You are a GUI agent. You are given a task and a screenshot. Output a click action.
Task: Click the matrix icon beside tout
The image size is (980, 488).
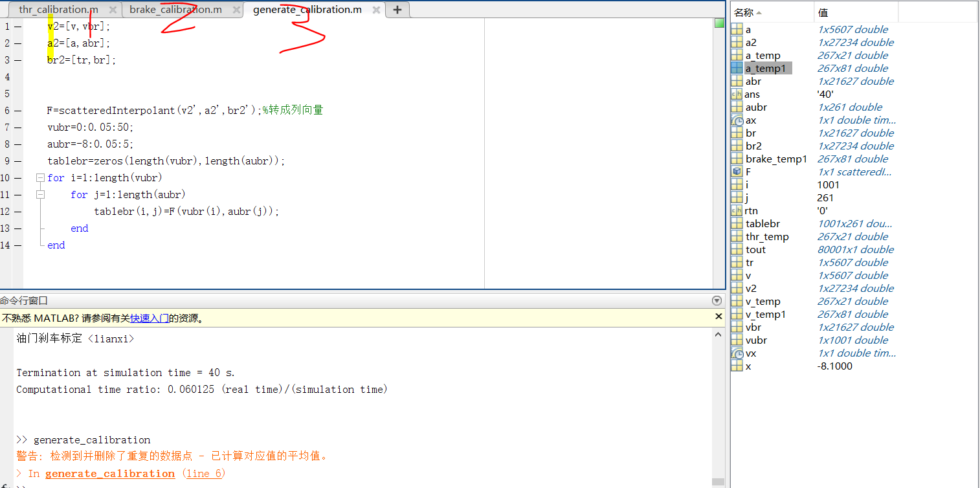coord(737,249)
